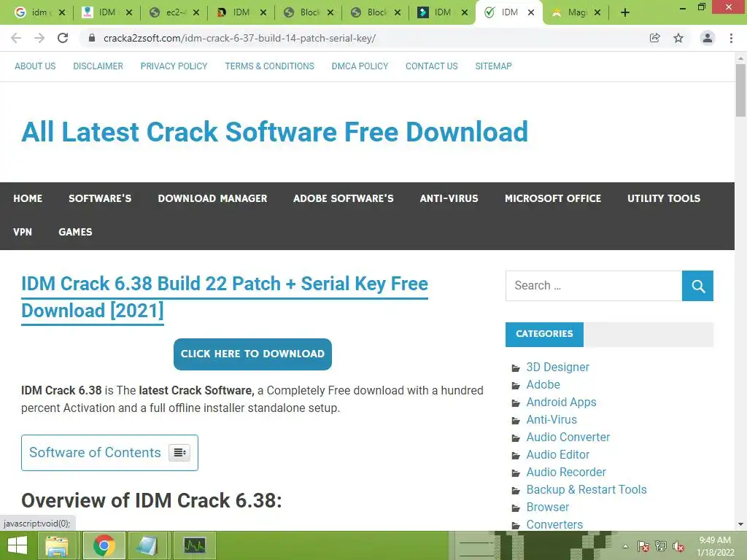Click the network tray icon

click(x=661, y=546)
